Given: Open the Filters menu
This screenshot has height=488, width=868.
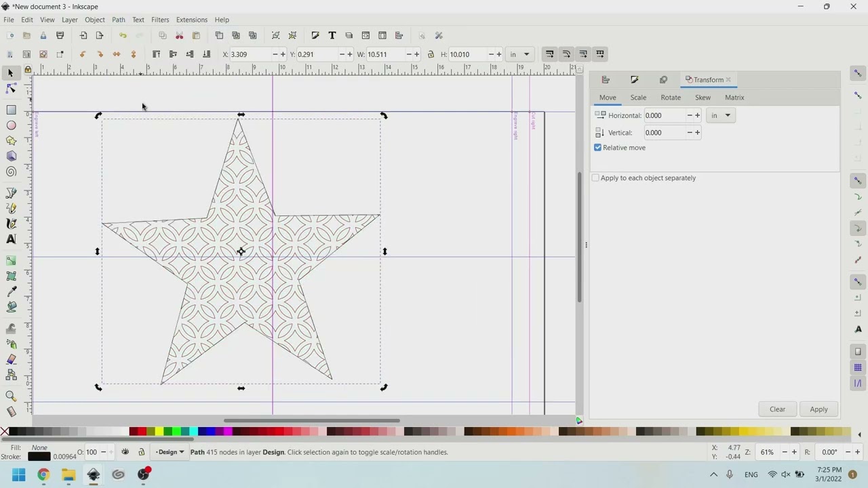Looking at the screenshot, I should [x=160, y=20].
